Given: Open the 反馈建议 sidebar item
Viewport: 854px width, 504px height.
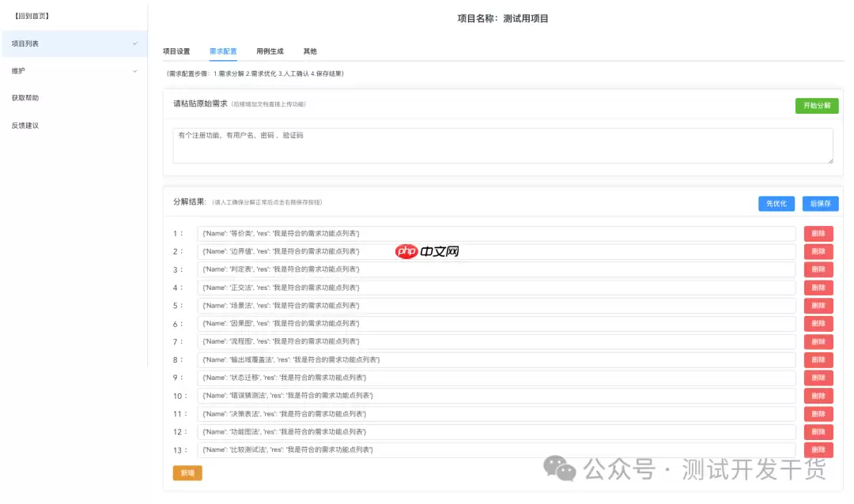Looking at the screenshot, I should [x=25, y=125].
